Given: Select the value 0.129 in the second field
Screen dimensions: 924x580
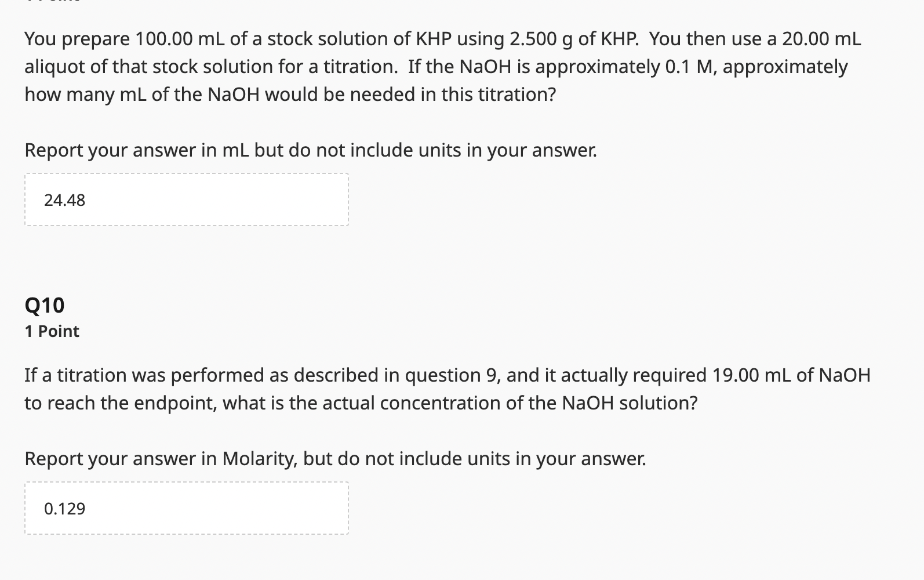Looking at the screenshot, I should [x=64, y=509].
